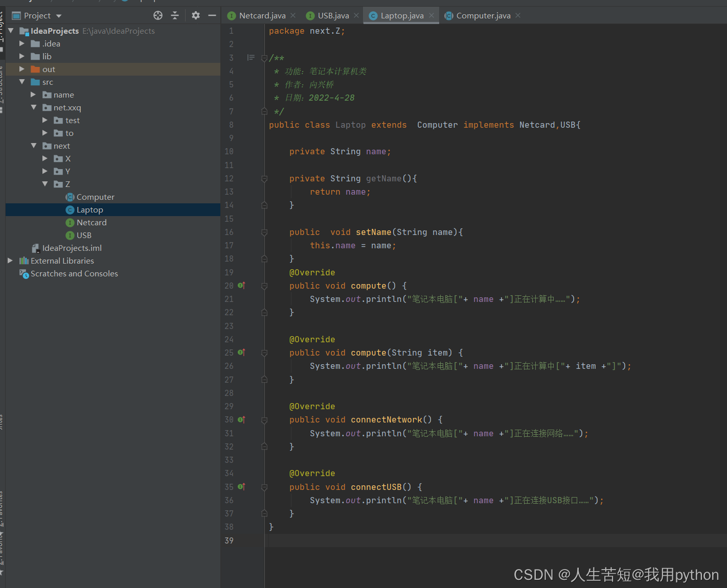Hide the Project panel with the minus icon
This screenshot has height=588, width=727.
212,15
